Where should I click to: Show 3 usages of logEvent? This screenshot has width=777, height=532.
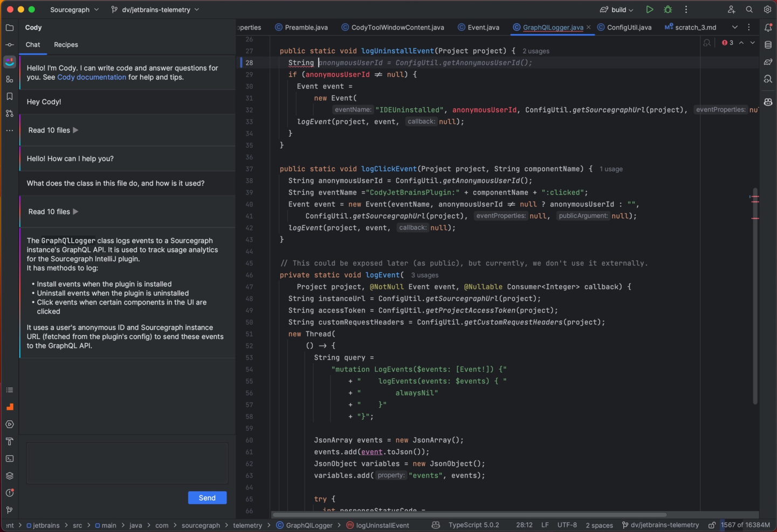point(424,275)
